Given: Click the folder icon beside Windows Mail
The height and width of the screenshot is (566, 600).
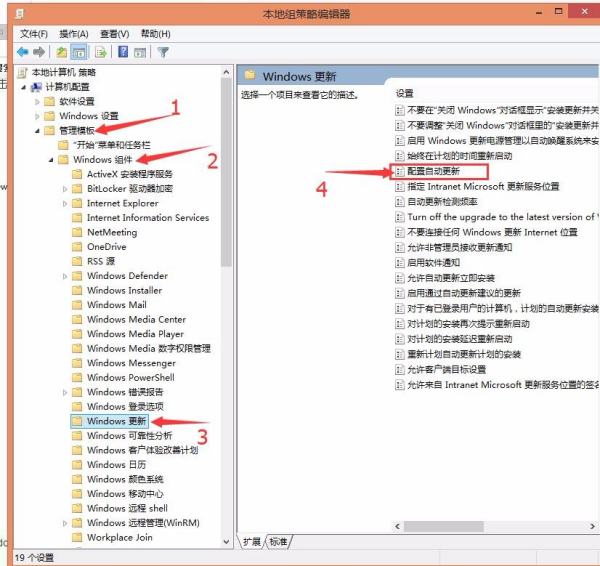Looking at the screenshot, I should tap(77, 305).
